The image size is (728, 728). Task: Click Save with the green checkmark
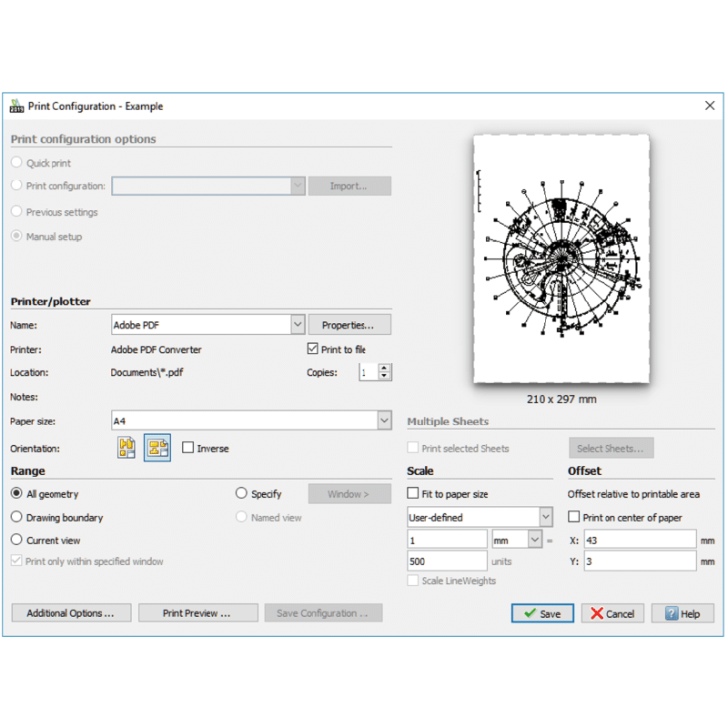pos(542,613)
